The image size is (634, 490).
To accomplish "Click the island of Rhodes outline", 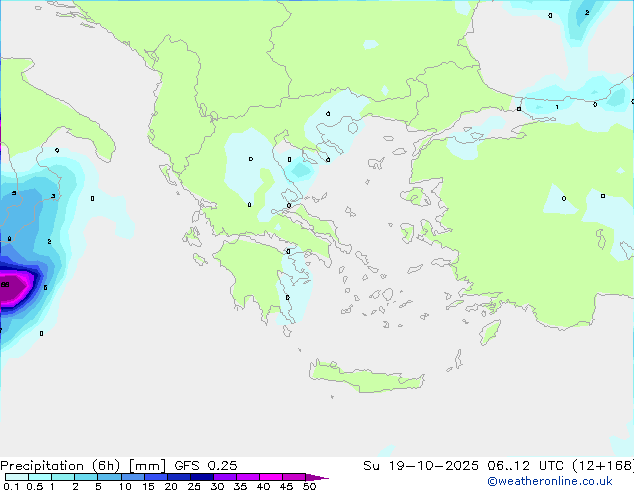I will click(490, 332).
